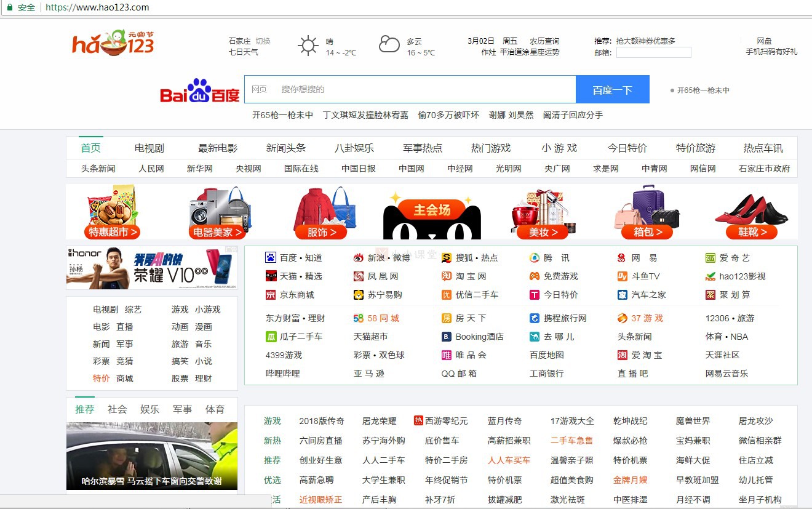Viewport: 812px width, 509px height.
Task: Open the 农历查询 link
Action: point(545,41)
